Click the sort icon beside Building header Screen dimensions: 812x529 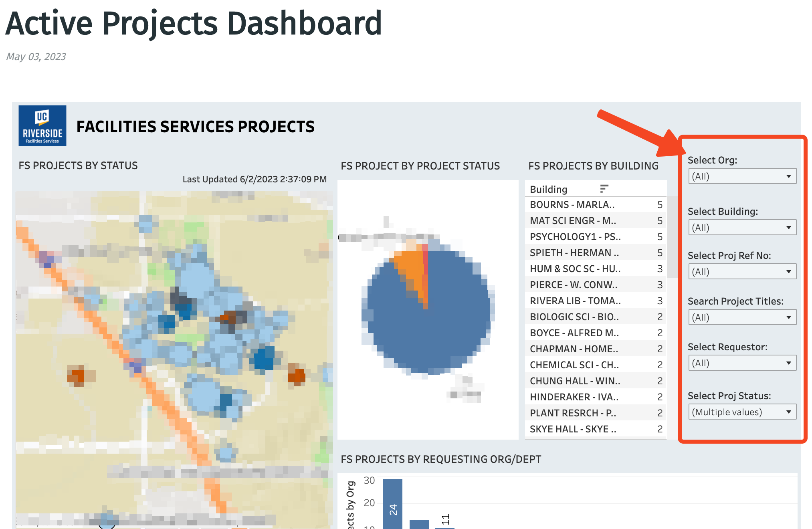pyautogui.click(x=604, y=189)
